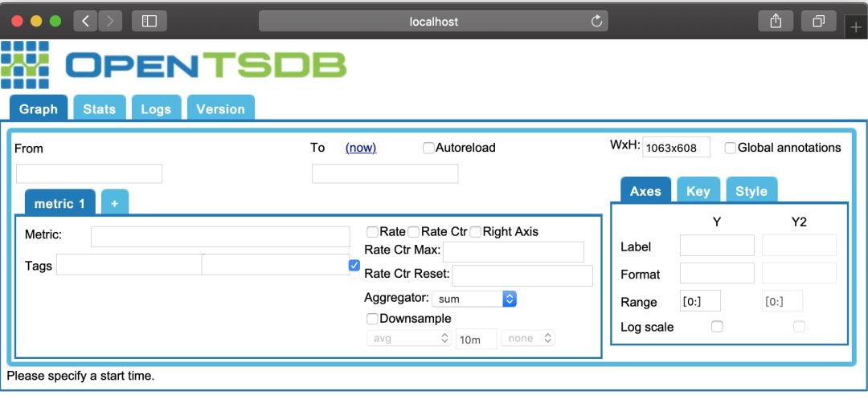The image size is (868, 399).
Task: Open the Key tab
Action: point(698,190)
